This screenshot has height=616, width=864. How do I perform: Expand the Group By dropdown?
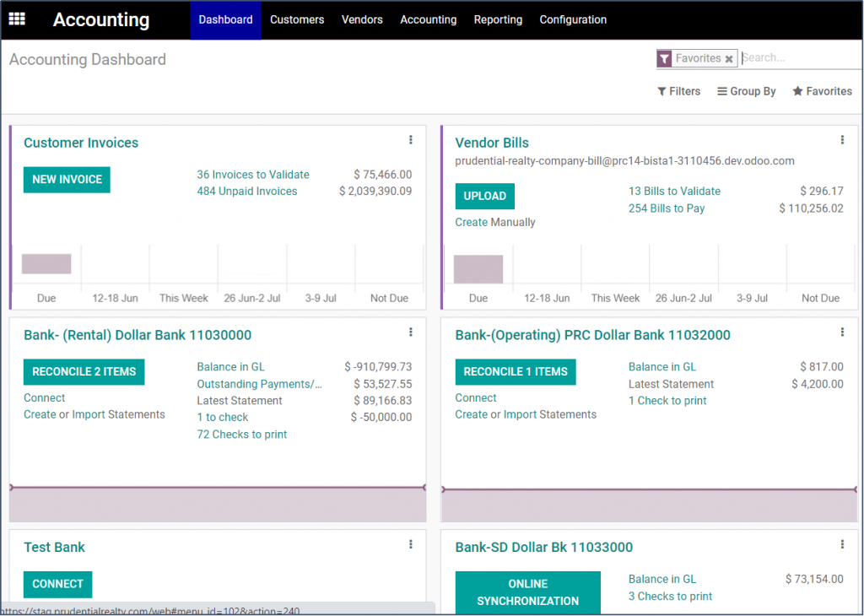(747, 91)
